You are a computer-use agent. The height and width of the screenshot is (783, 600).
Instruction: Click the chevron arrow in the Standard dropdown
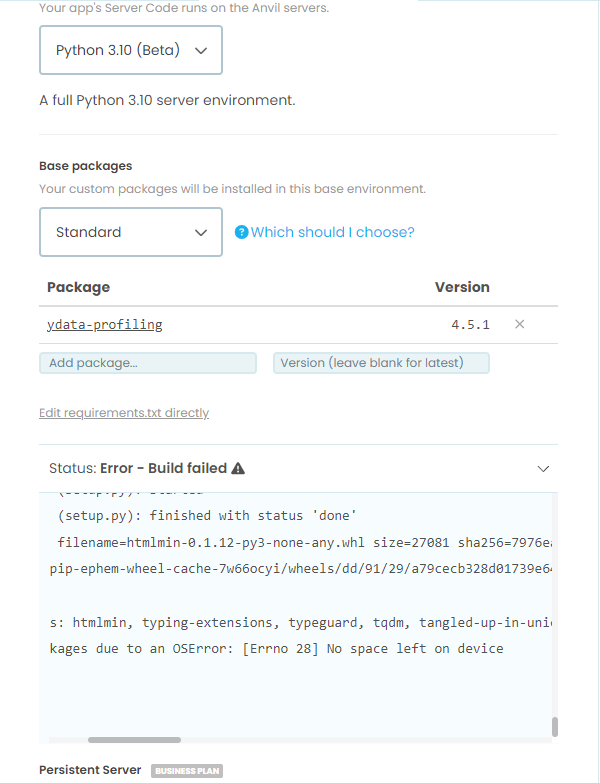(201, 233)
